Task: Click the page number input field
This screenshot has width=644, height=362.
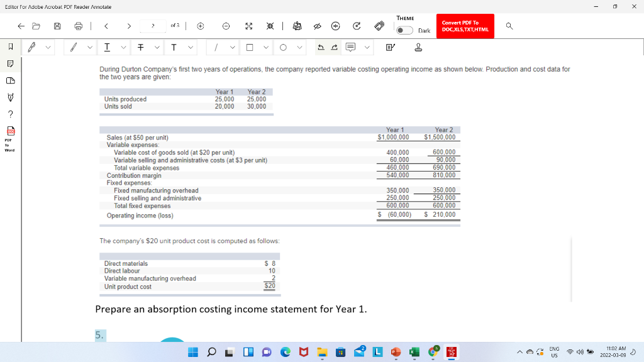Action: (152, 26)
